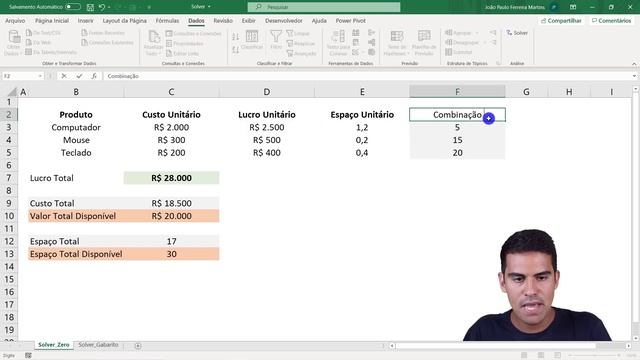The image size is (640, 360).
Task: Switch to the Fórmulas tab
Action: coord(167,20)
